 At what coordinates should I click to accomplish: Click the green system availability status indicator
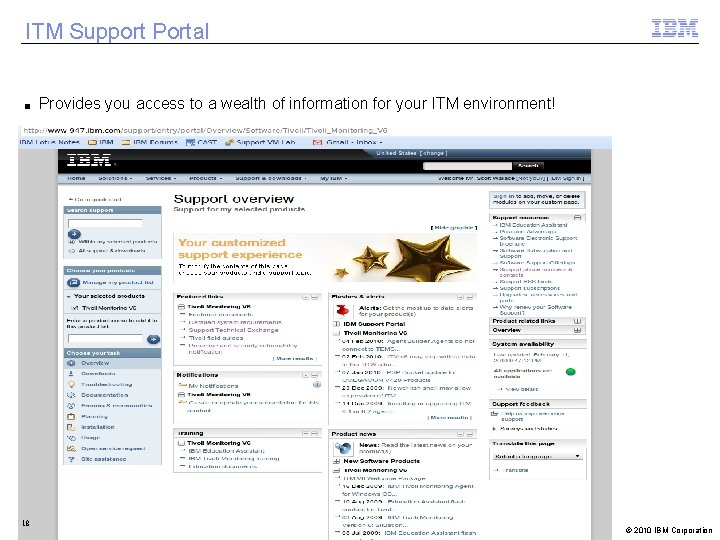(x=571, y=372)
